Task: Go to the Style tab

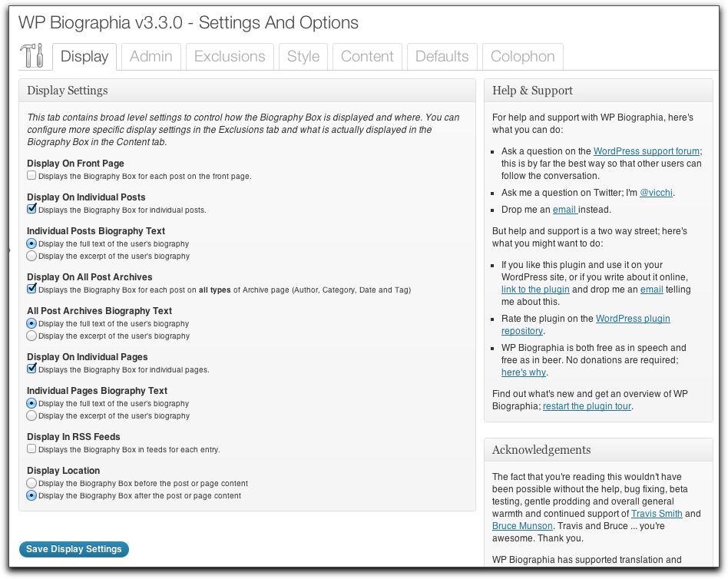Action: (303, 57)
